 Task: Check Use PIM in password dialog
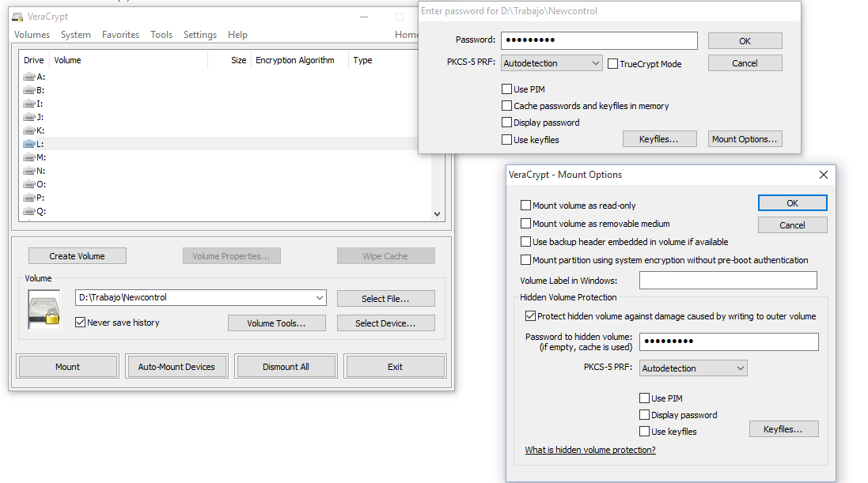[506, 89]
